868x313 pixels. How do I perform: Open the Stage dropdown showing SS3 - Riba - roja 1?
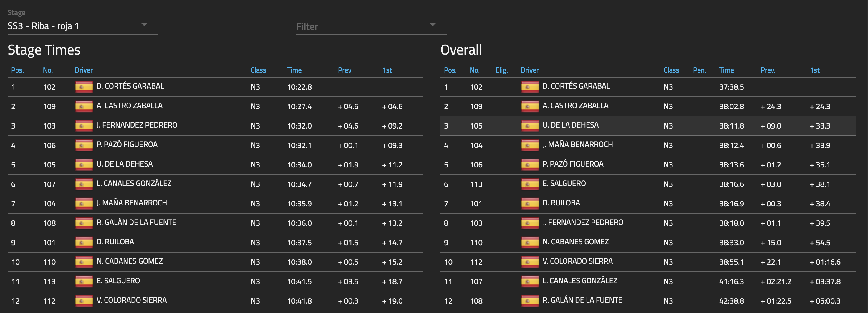click(x=82, y=26)
